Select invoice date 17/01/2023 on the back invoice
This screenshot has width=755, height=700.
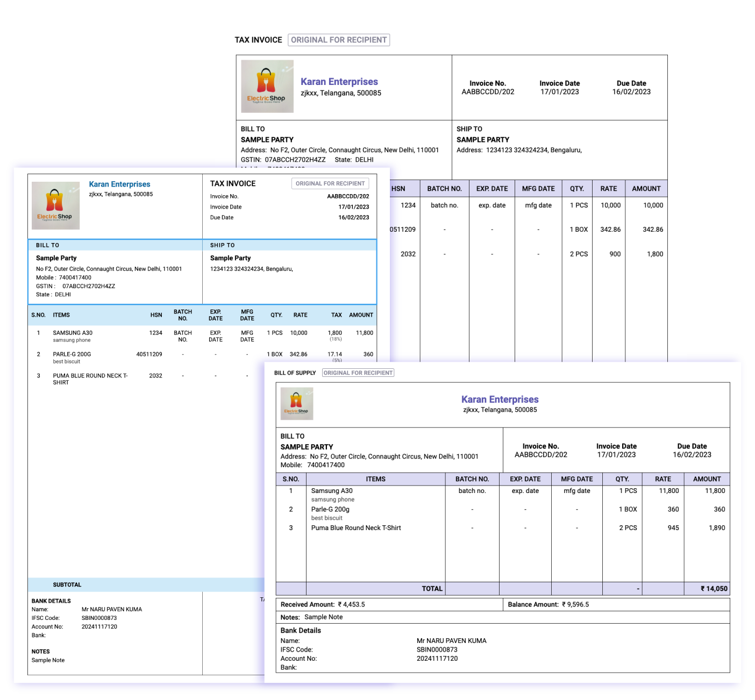[x=560, y=92]
